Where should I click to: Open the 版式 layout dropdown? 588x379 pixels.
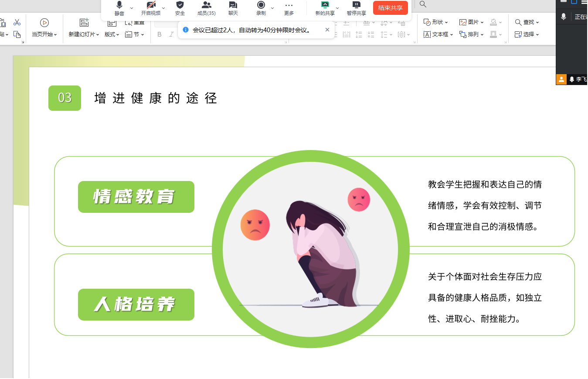click(112, 34)
